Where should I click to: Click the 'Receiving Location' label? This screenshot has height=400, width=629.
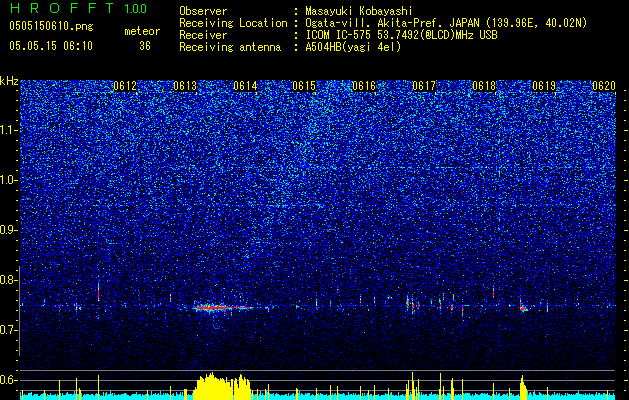(x=233, y=23)
